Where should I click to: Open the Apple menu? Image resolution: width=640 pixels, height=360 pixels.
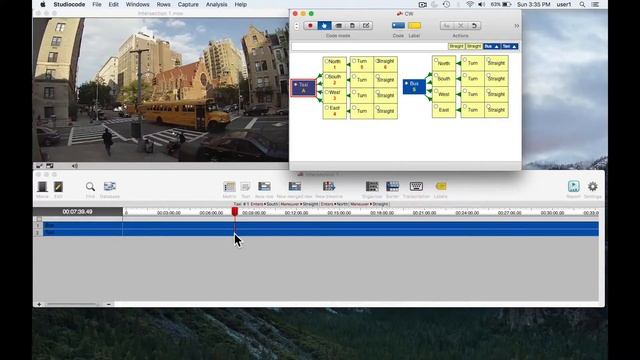(42, 4)
